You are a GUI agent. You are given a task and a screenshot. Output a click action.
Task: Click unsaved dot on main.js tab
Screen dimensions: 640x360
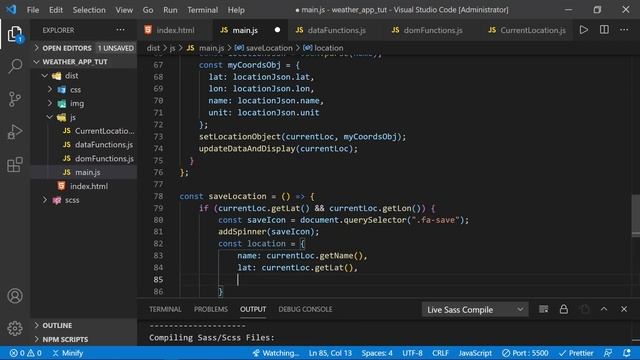tap(278, 30)
